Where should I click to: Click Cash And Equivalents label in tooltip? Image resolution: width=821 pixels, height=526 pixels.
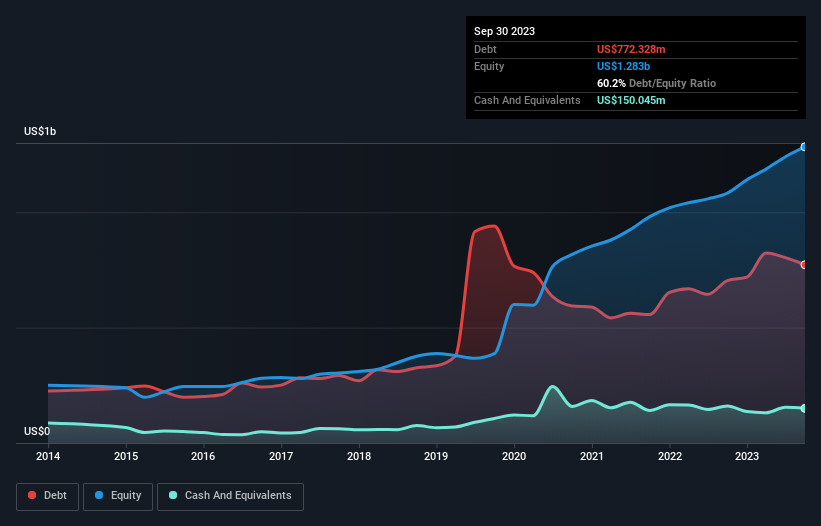coord(527,100)
